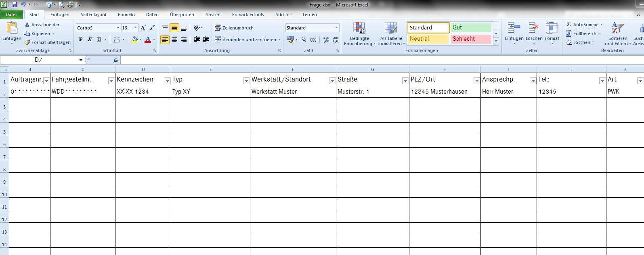
Task: Align text left
Action: click(x=165, y=40)
